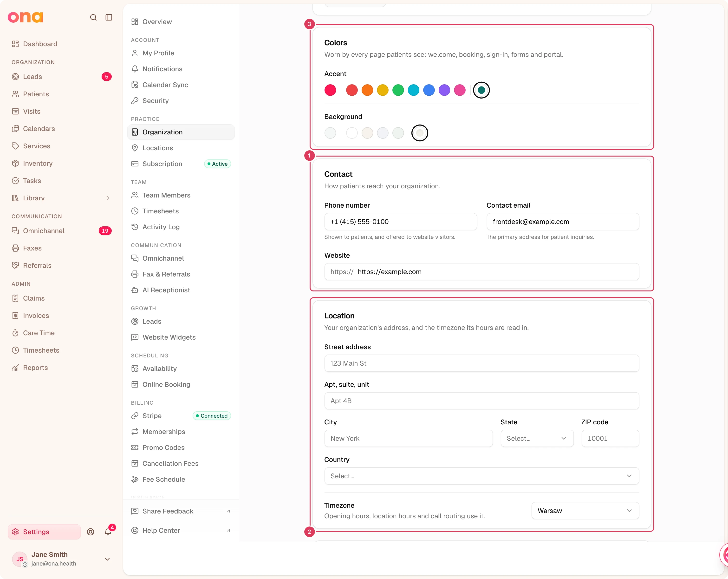
Task: Open Omnichannel with 19 unread in main sidebar
Action: click(x=61, y=231)
